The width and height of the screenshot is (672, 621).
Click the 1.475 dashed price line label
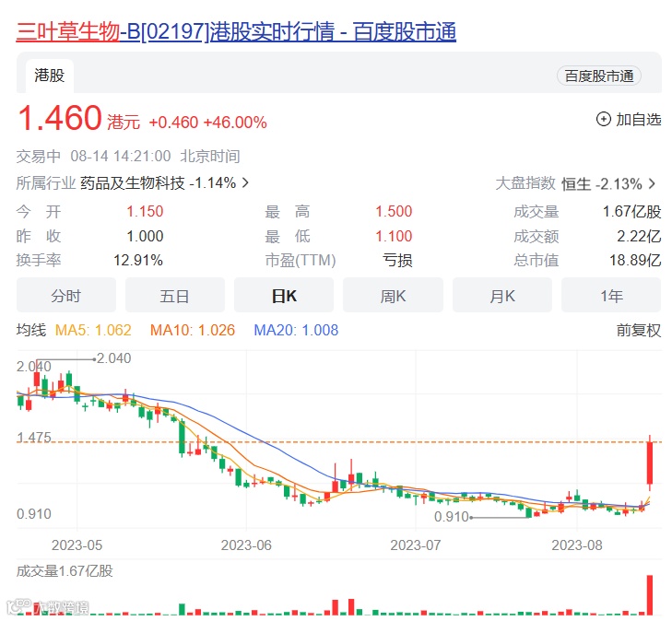coord(34,438)
